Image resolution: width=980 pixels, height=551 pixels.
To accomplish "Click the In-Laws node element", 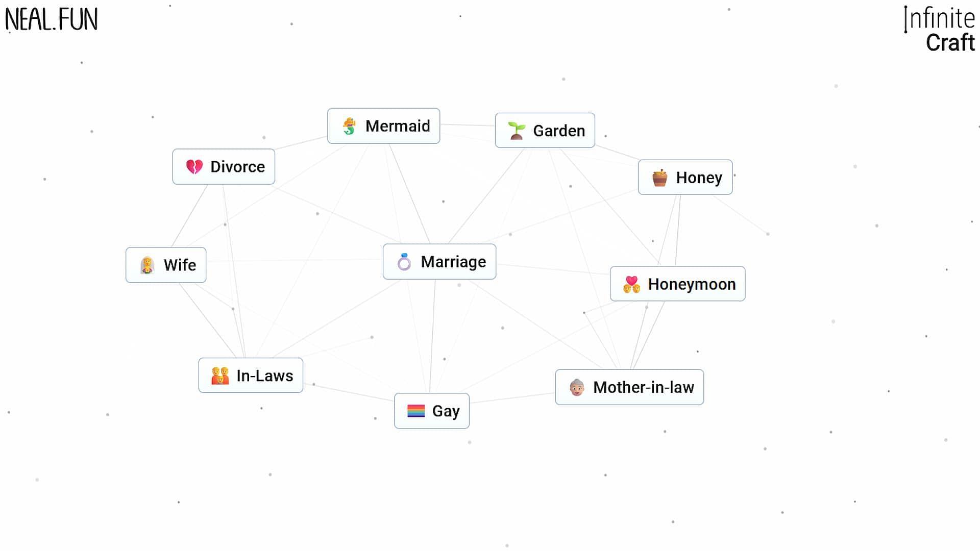I will pos(251,375).
